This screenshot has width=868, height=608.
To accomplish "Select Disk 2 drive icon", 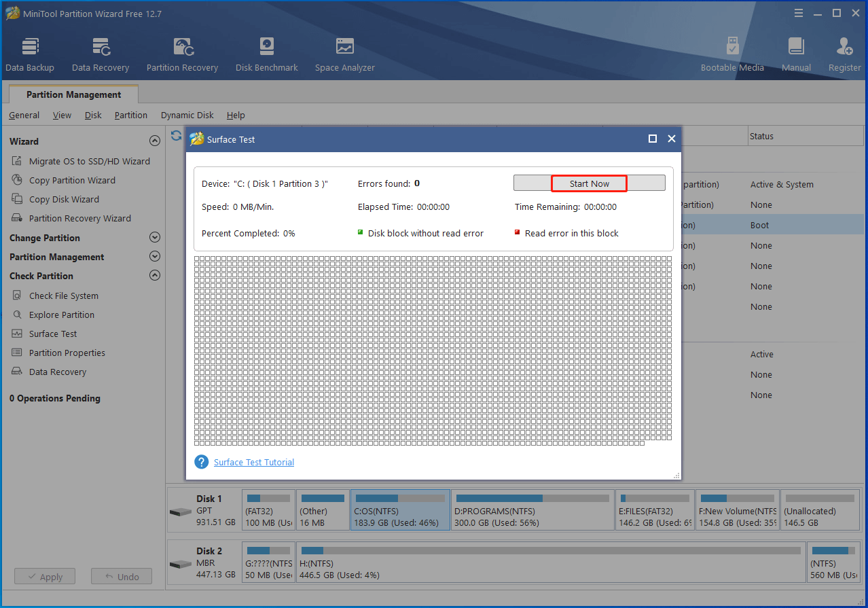I will click(x=181, y=564).
